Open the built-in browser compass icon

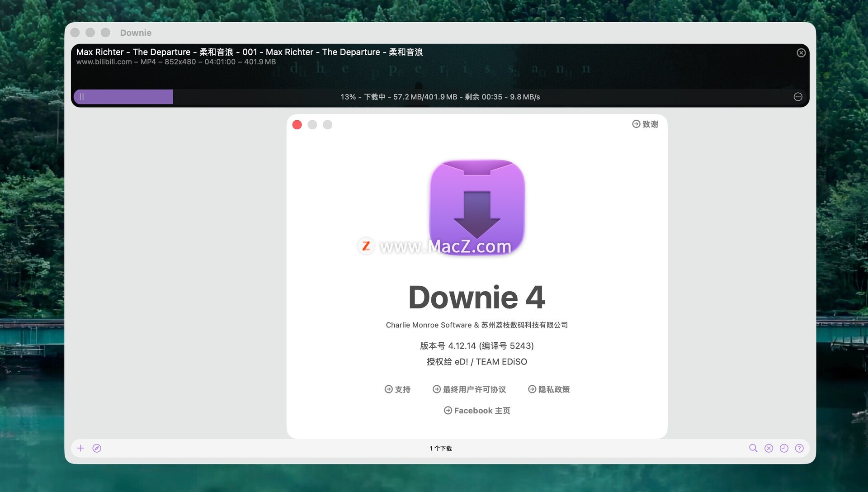97,448
